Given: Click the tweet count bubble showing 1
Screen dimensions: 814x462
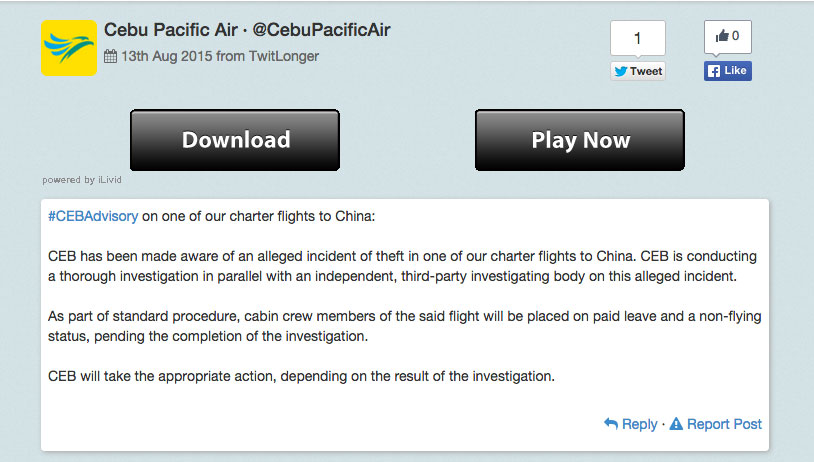Looking at the screenshot, I should [637, 39].
